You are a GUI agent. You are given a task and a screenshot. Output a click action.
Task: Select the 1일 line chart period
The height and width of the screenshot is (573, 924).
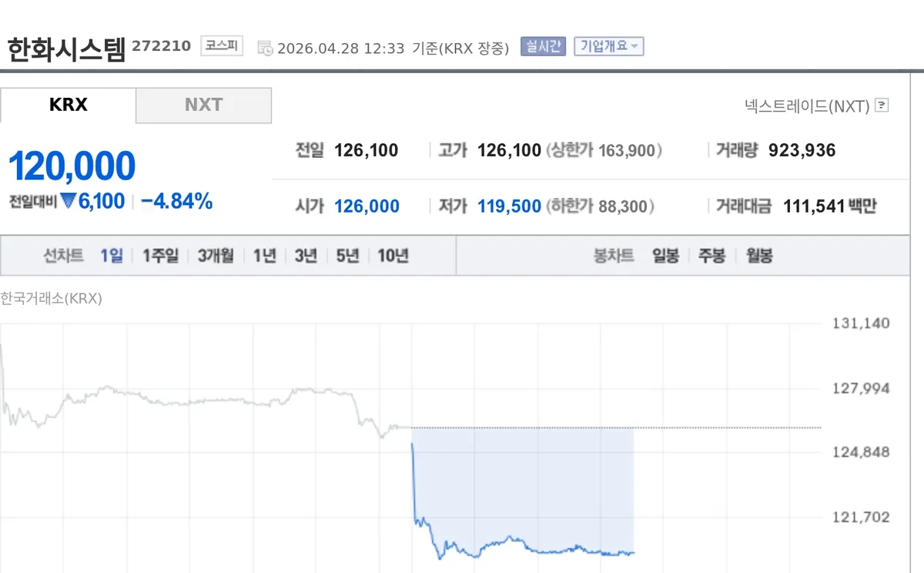point(112,256)
